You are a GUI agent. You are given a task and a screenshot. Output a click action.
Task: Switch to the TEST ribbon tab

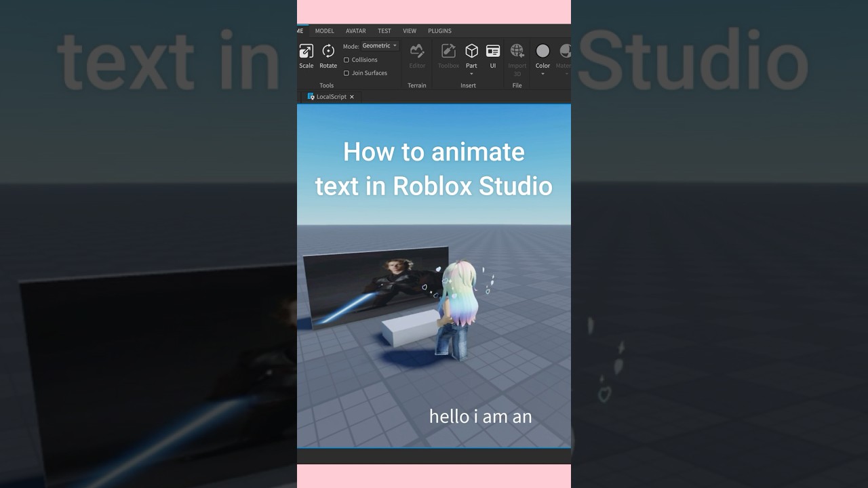point(384,30)
